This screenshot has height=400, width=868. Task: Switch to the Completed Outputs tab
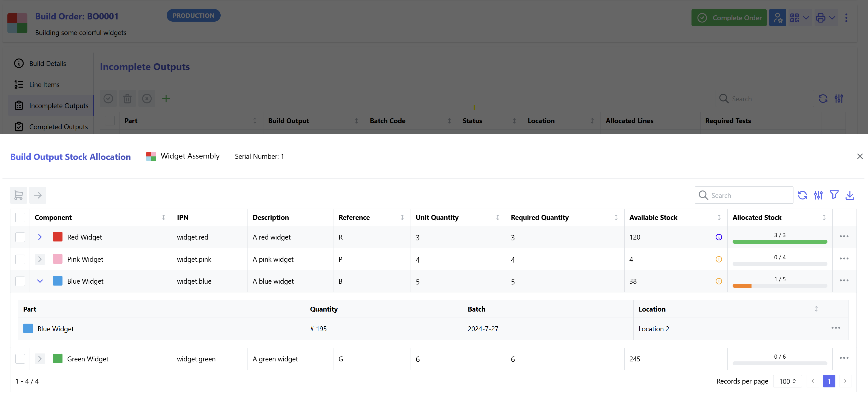pyautogui.click(x=58, y=126)
